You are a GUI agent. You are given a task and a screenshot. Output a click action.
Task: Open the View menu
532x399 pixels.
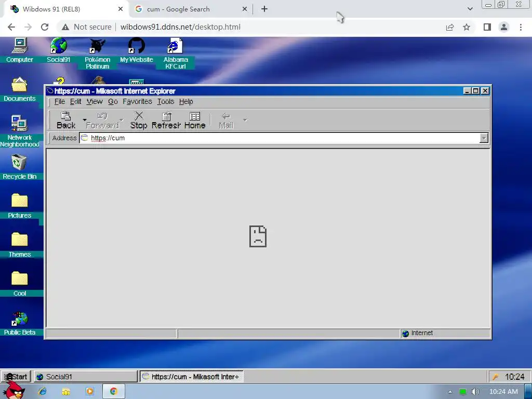(x=95, y=101)
